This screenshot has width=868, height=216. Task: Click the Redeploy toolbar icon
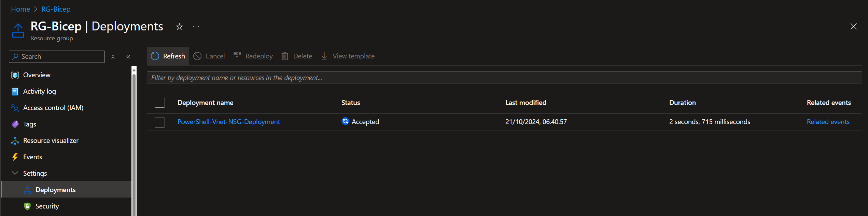(x=237, y=56)
